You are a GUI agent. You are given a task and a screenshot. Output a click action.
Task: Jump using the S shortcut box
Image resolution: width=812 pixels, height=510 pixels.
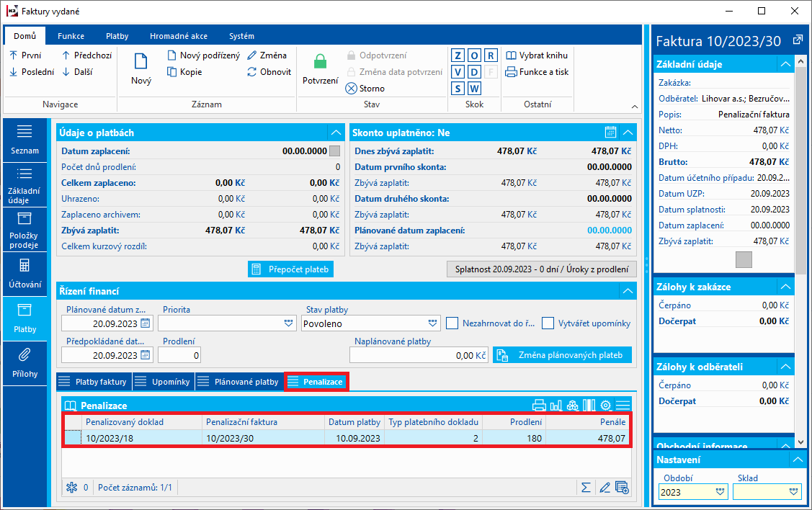click(458, 89)
